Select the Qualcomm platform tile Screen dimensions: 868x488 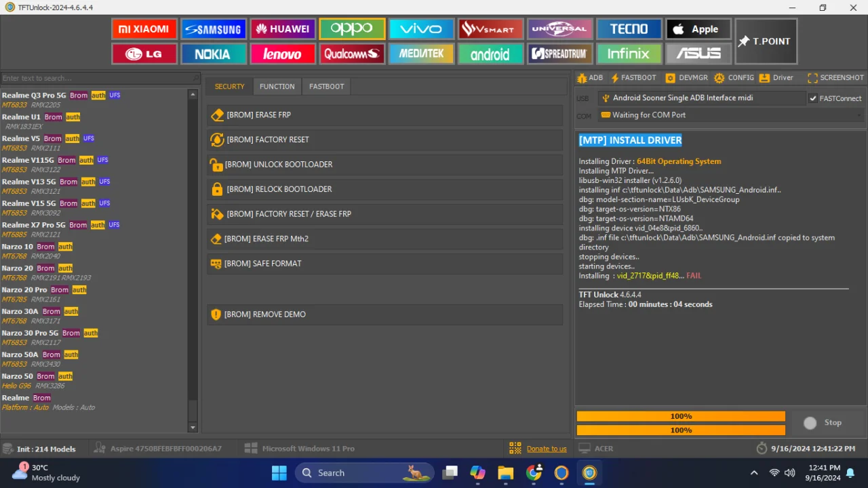point(352,54)
